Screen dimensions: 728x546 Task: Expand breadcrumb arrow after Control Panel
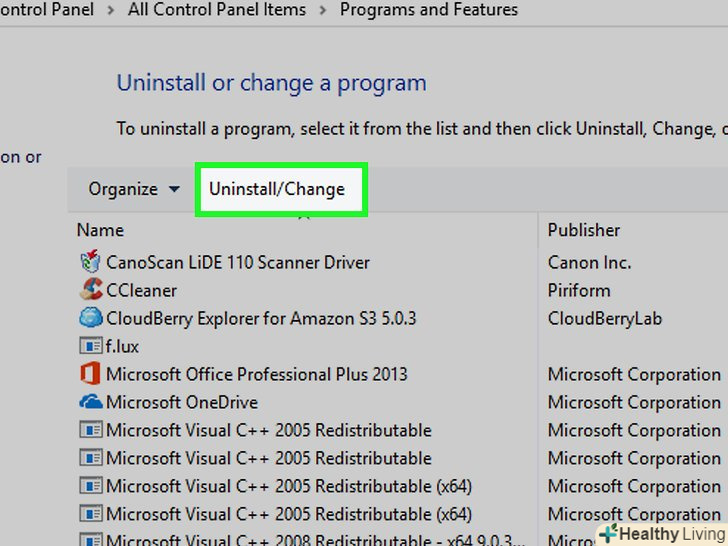click(111, 11)
